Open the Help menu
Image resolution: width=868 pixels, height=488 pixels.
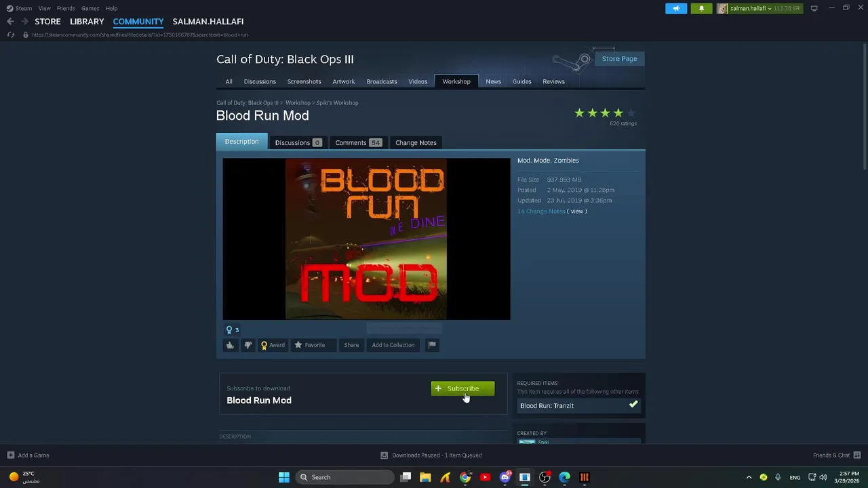(x=111, y=8)
